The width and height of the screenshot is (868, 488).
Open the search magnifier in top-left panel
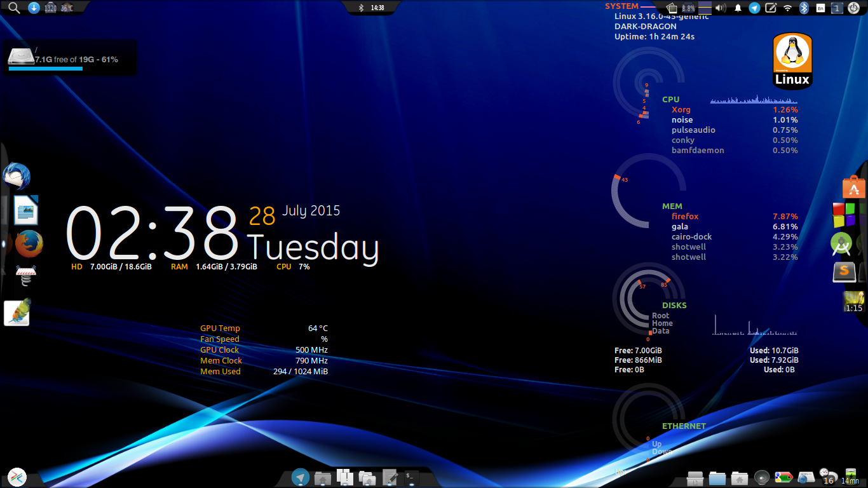point(14,8)
